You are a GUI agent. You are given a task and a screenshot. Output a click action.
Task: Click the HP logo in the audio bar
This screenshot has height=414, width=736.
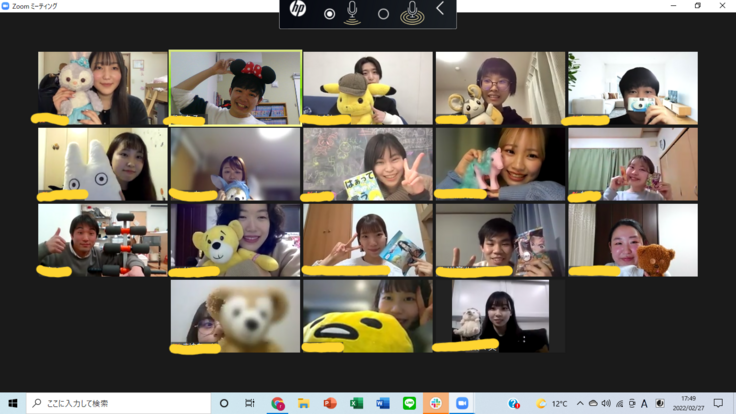click(298, 11)
